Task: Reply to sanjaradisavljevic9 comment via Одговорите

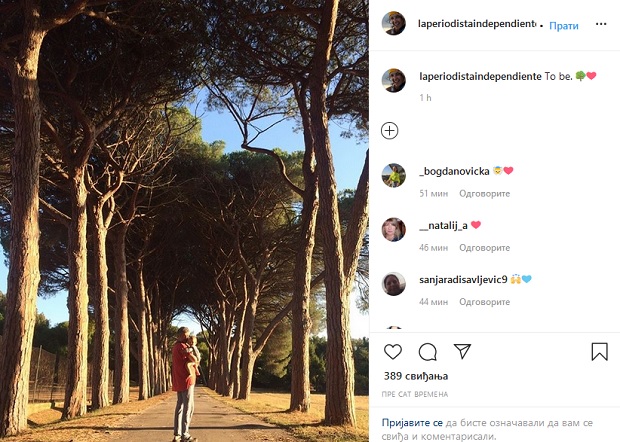Action: [484, 302]
